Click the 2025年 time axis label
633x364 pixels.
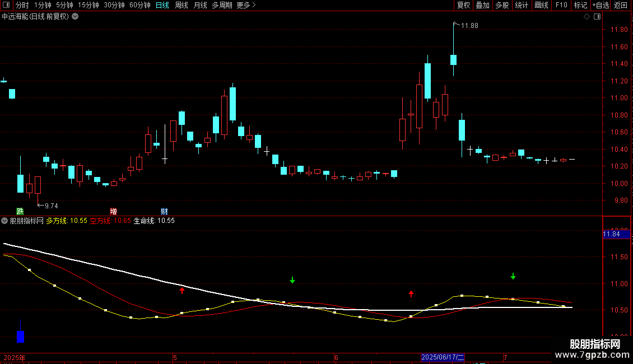pyautogui.click(x=15, y=357)
